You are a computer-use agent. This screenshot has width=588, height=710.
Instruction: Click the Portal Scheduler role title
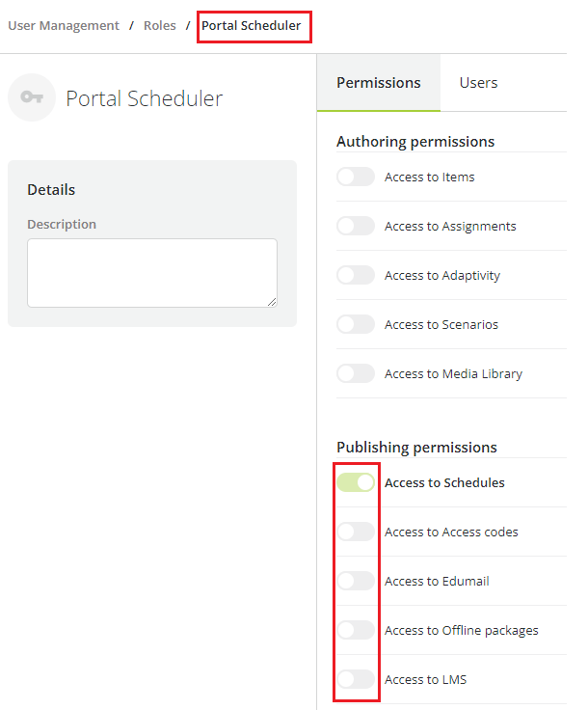point(145,98)
